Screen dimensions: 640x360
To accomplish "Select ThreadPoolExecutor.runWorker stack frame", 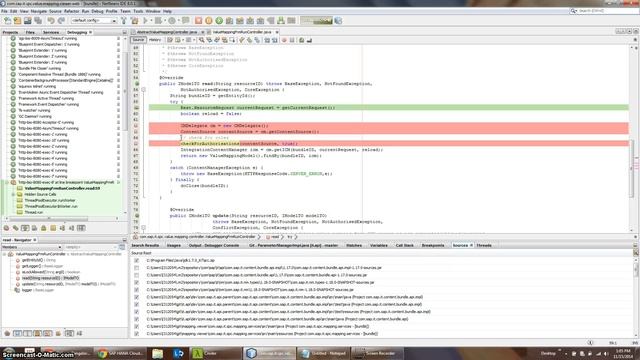I will 50,200.
